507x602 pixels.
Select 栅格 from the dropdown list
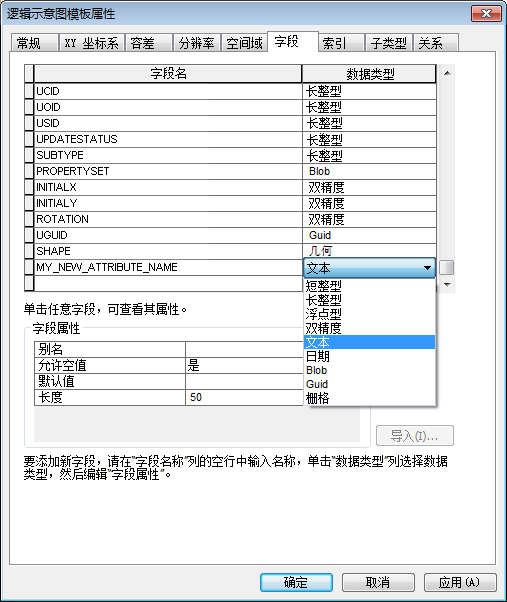click(x=369, y=398)
